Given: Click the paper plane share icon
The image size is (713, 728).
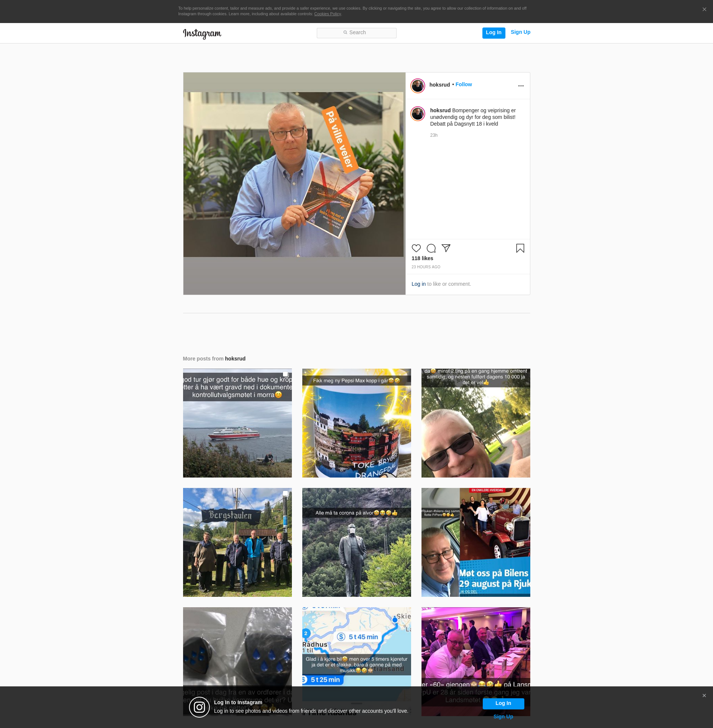Looking at the screenshot, I should [446, 248].
